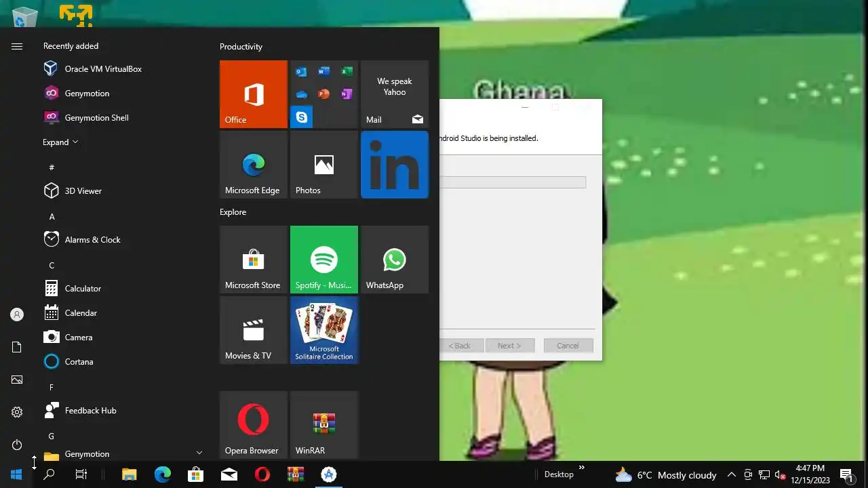Click the Windows Start button

pyautogui.click(x=16, y=474)
